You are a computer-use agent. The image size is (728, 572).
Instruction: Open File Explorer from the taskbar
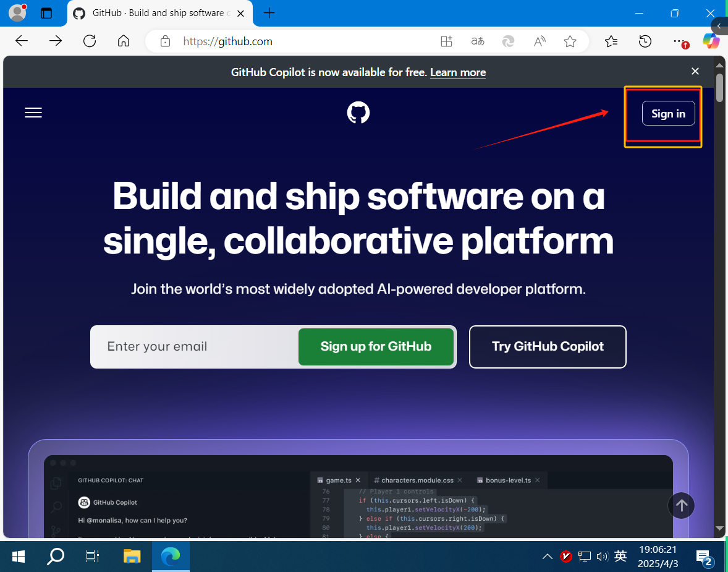click(132, 557)
